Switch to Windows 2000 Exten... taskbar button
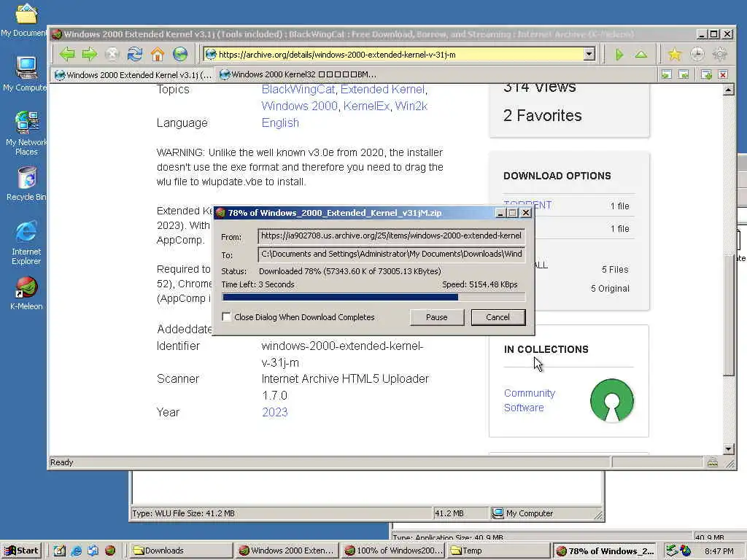Viewport: 747px width, 560px height. pyautogui.click(x=287, y=551)
